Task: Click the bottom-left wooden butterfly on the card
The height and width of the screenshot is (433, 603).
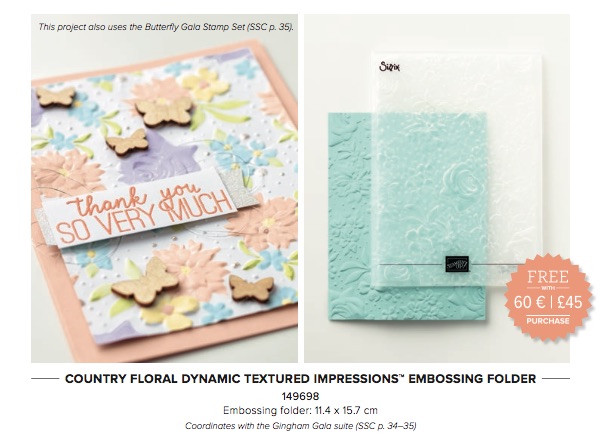Action: [x=145, y=281]
